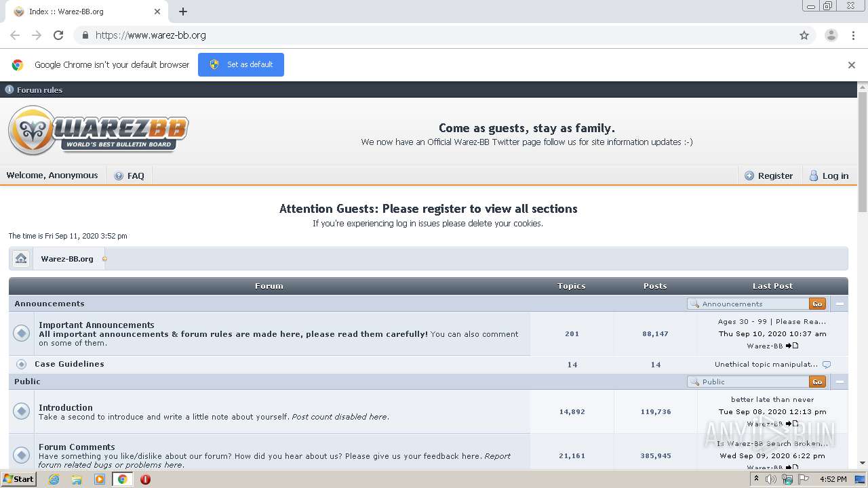Open the Forum rules link

pyautogui.click(x=39, y=89)
